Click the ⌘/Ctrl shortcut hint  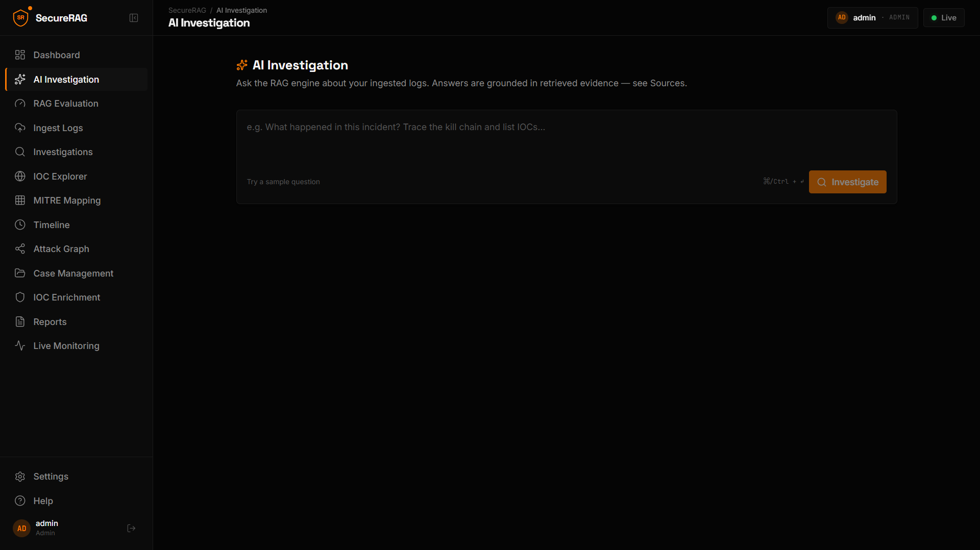click(783, 182)
